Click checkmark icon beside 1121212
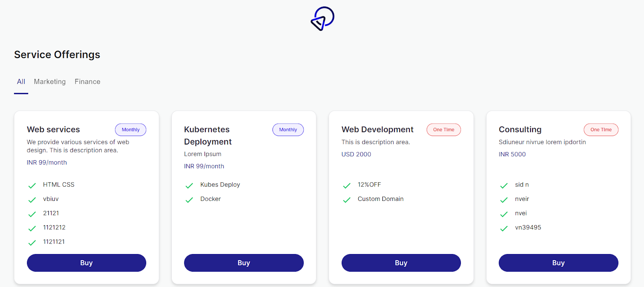The width and height of the screenshot is (644, 287). [x=32, y=229]
